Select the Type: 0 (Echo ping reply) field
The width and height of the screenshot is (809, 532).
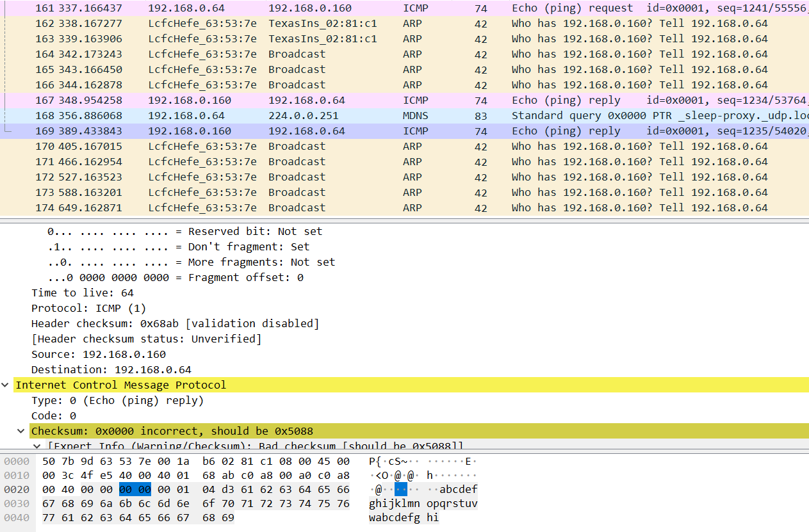[117, 400]
